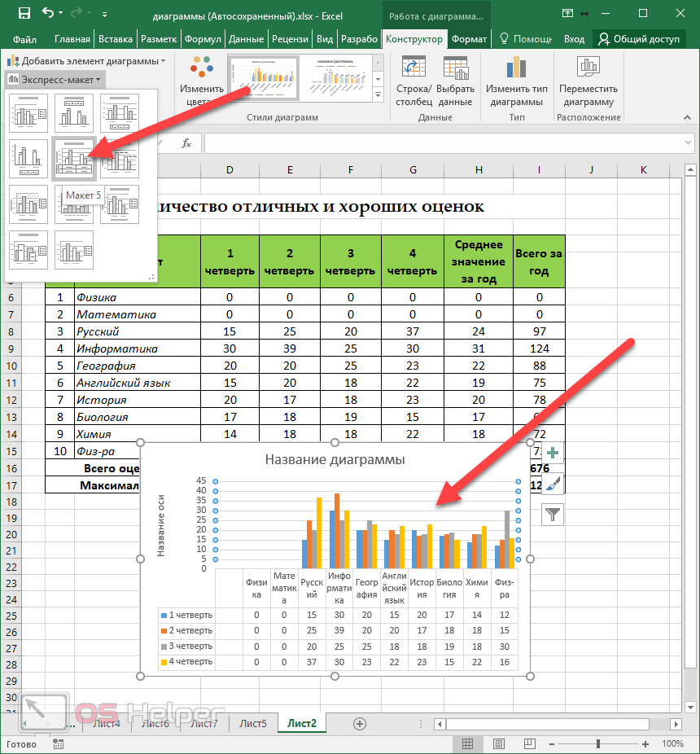The height and width of the screenshot is (754, 700).
Task: Open the chart filter funnel button
Action: click(x=553, y=513)
